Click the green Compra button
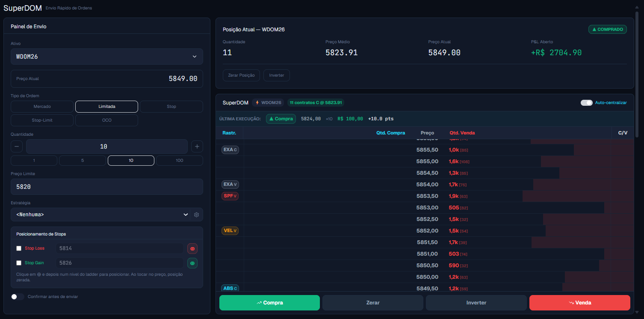The width and height of the screenshot is (644, 319). pos(269,303)
